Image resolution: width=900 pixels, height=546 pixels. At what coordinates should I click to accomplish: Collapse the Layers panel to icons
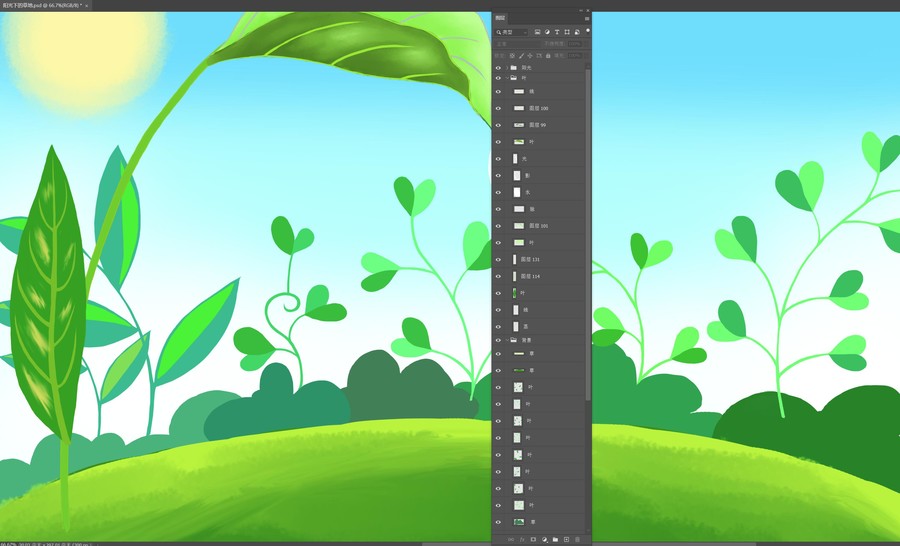point(581,10)
